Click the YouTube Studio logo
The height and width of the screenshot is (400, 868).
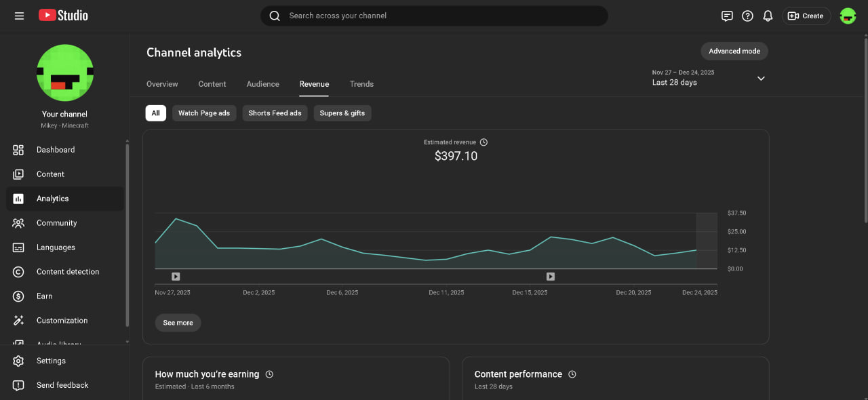coord(63,16)
